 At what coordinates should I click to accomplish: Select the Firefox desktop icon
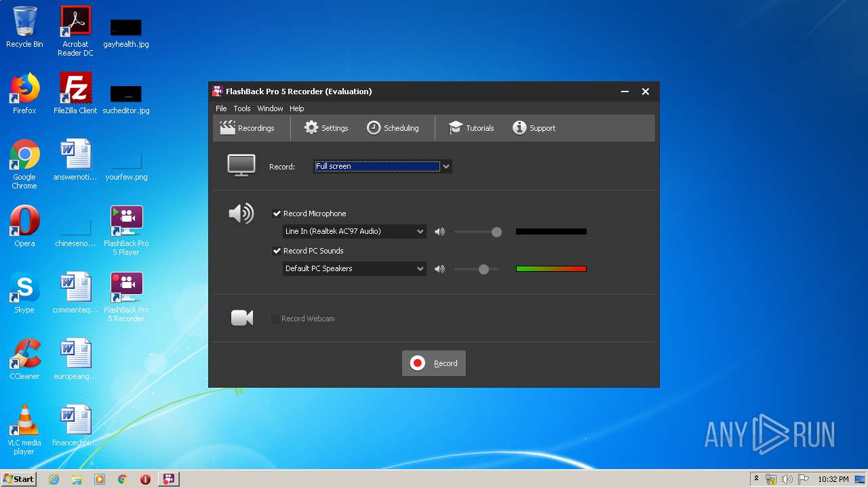[24, 94]
